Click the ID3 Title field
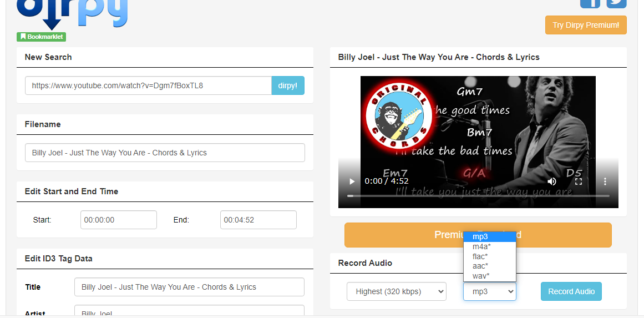The width and height of the screenshot is (644, 318). click(x=189, y=287)
